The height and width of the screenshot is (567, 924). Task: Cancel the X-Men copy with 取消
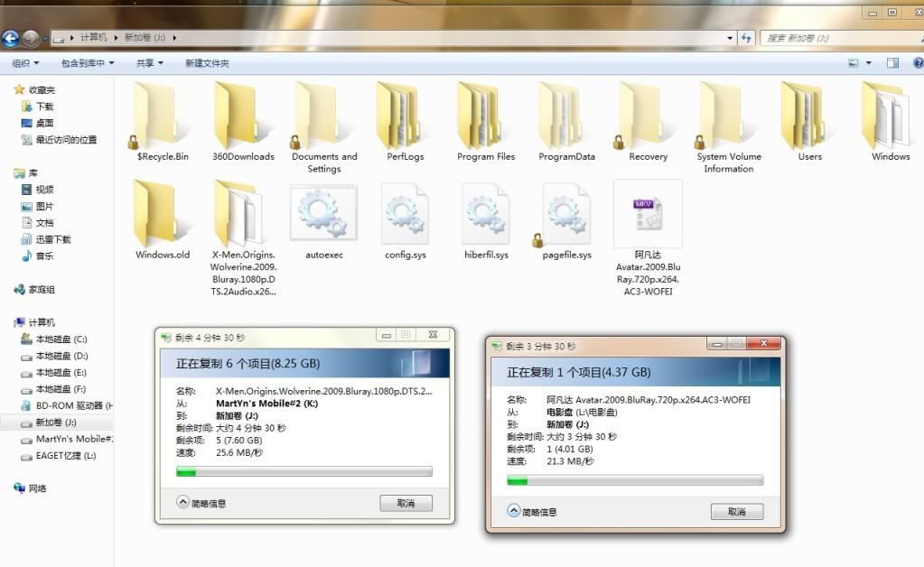click(x=406, y=503)
